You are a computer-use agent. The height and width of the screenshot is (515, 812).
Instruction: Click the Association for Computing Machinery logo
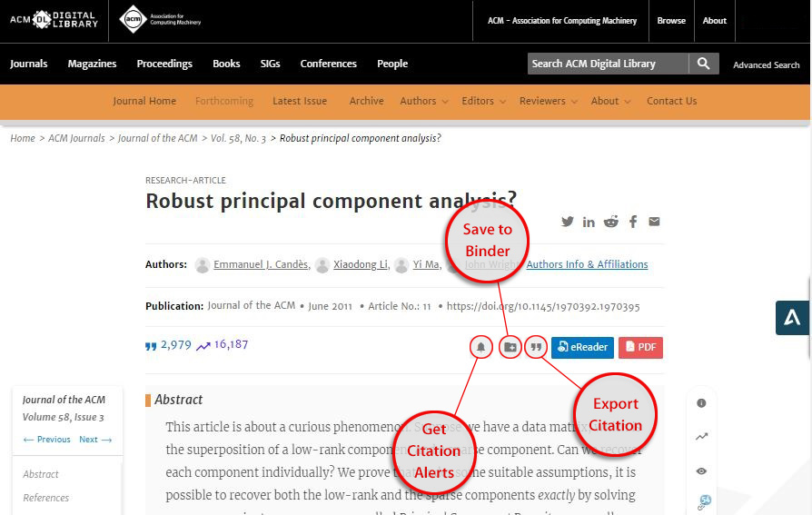click(x=160, y=20)
